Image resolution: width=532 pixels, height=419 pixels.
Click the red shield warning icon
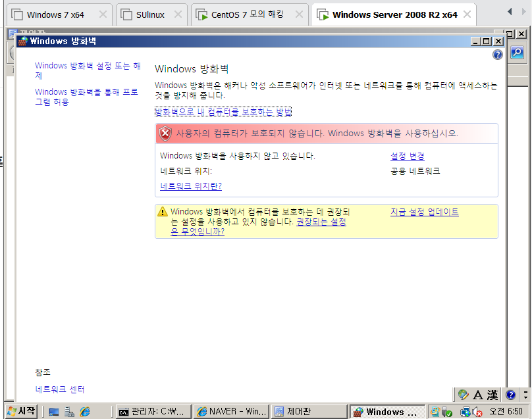click(x=165, y=134)
